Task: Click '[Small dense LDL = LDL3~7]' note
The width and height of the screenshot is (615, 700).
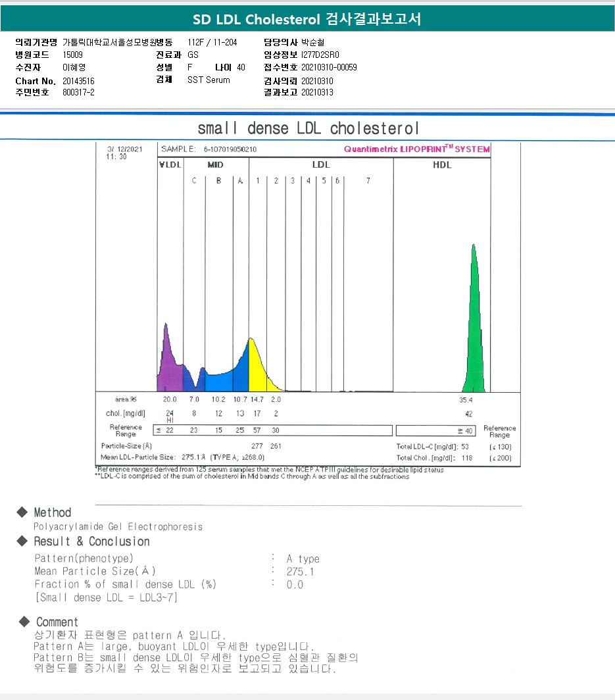Action: (x=106, y=597)
